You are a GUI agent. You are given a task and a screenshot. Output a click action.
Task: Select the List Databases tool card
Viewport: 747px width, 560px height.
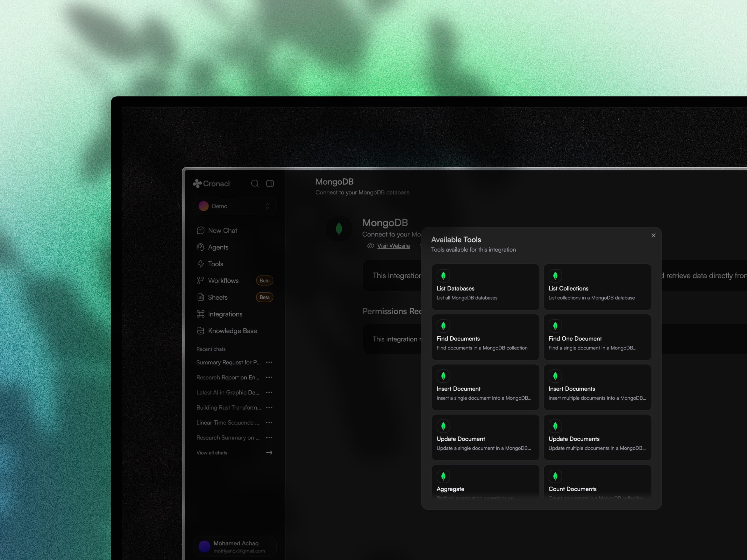click(485, 287)
